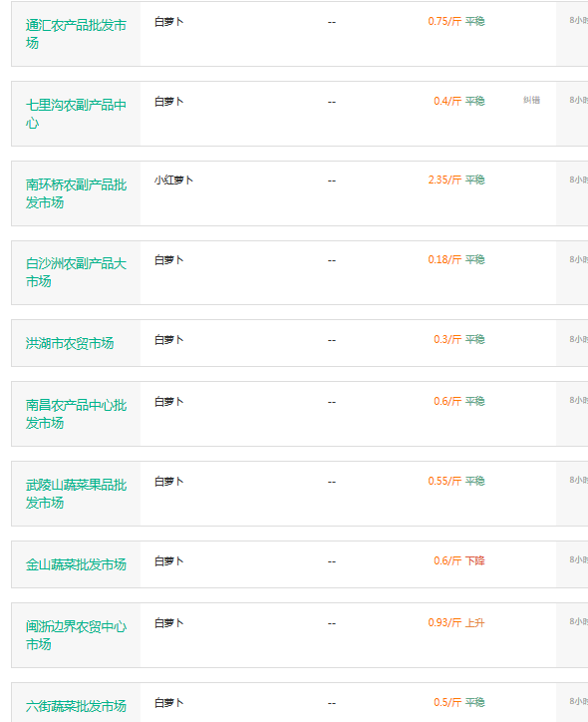Image resolution: width=588 pixels, height=722 pixels.
Task: Open 七里沟农副产品中心 market link
Action: click(76, 114)
